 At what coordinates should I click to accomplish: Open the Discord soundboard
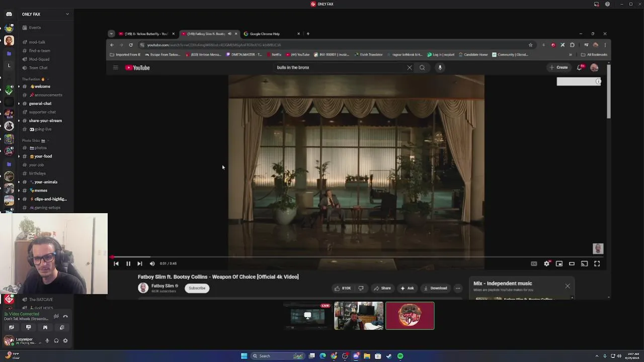[62, 327]
